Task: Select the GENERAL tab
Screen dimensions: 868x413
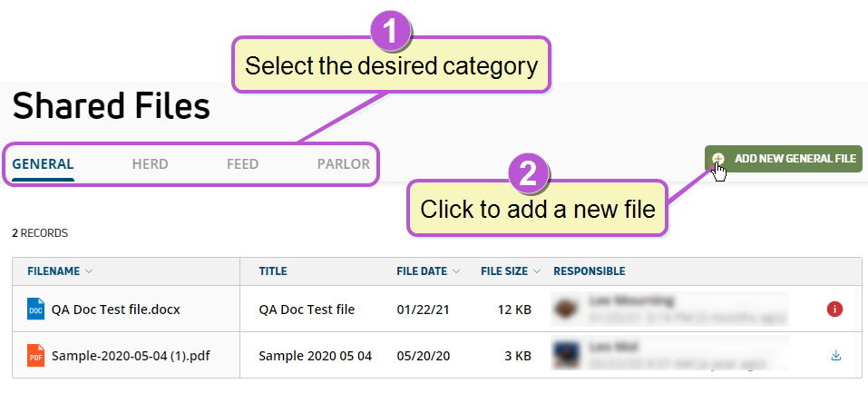Action: coord(44,164)
